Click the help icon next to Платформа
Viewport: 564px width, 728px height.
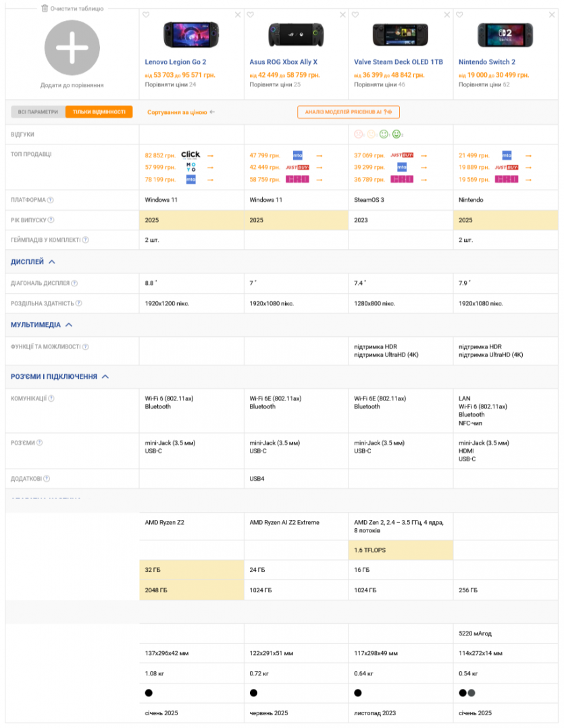51,200
